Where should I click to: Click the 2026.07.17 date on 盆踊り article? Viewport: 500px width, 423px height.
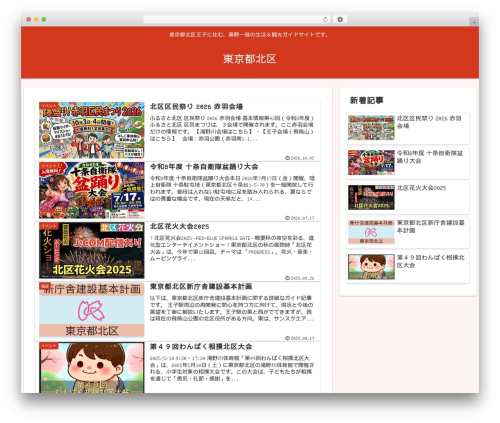point(300,218)
